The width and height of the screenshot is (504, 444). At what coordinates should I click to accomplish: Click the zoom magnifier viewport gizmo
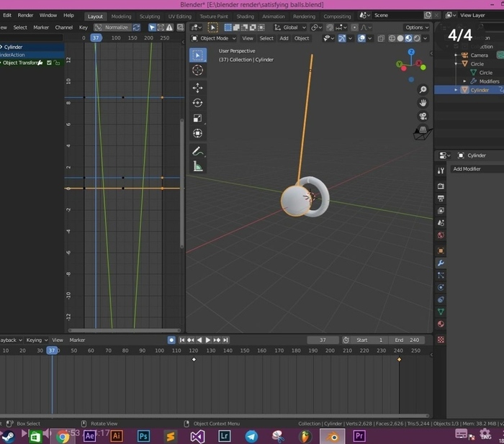click(423, 89)
